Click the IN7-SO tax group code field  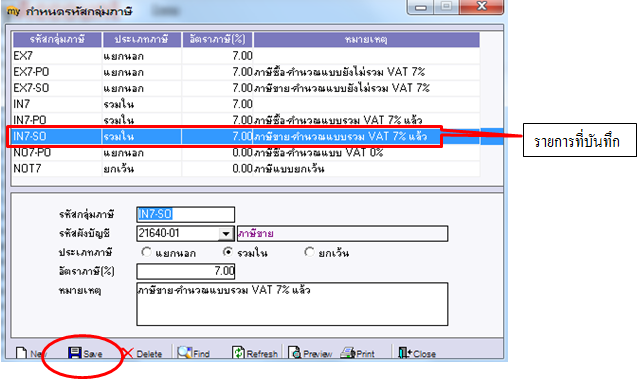coord(186,214)
